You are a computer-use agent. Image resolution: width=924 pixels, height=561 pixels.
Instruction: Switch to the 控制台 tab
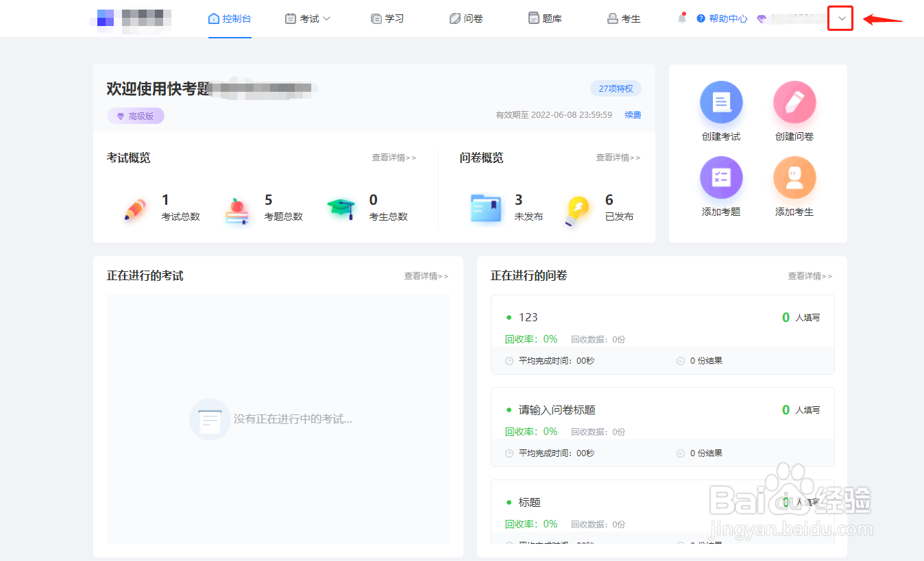click(x=230, y=18)
